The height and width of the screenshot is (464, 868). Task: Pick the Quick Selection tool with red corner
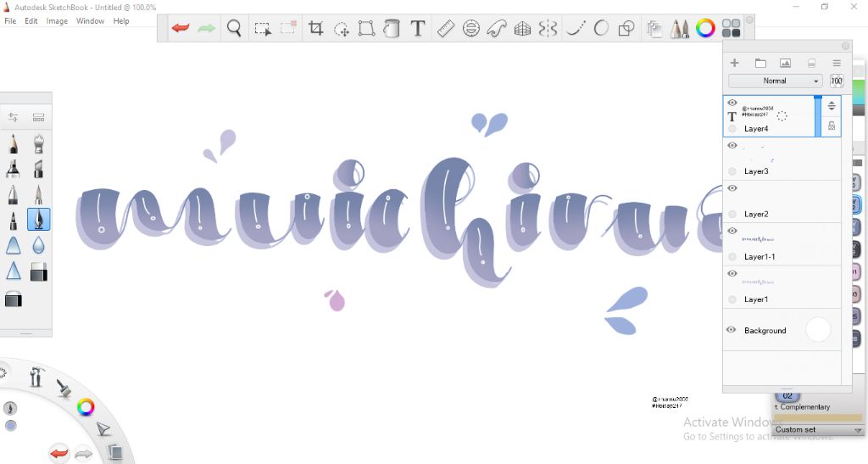pyautogui.click(x=288, y=28)
